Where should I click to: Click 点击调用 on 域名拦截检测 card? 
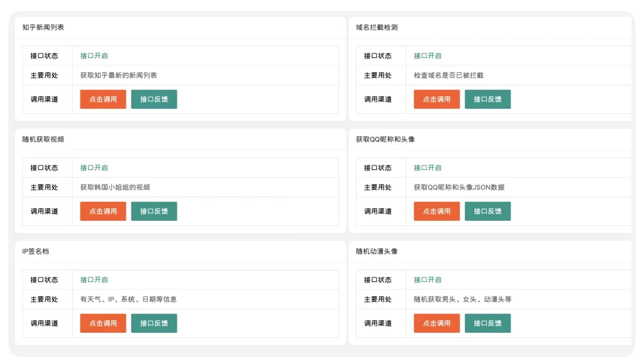click(x=436, y=99)
